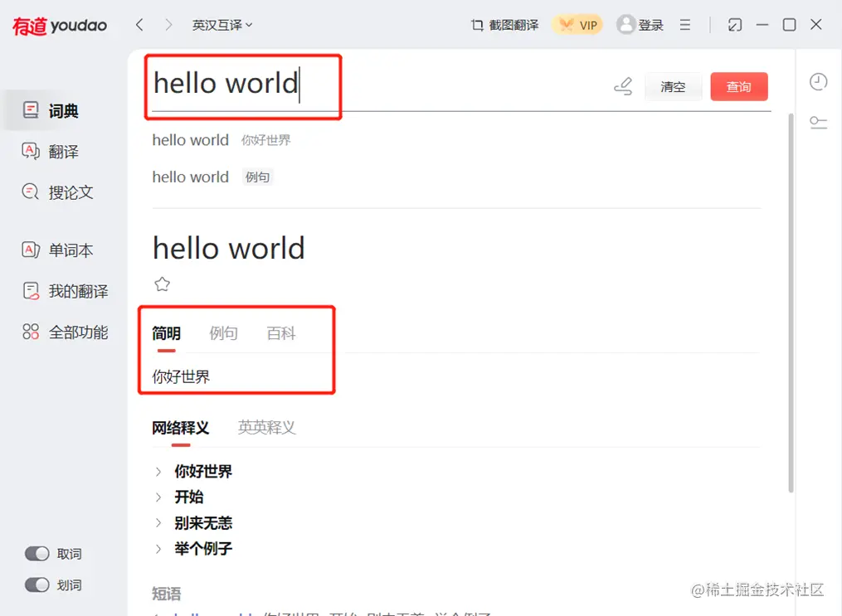Image resolution: width=842 pixels, height=616 pixels.
Task: Close the Youdao window
Action: (816, 25)
